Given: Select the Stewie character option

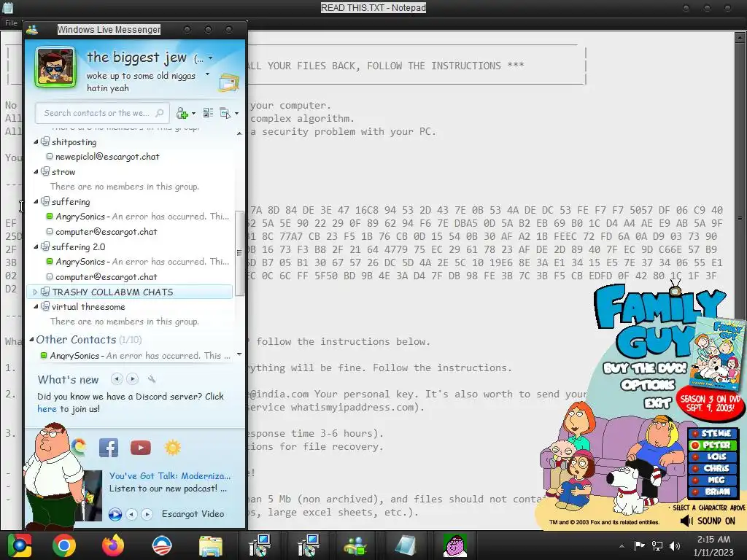Looking at the screenshot, I should tap(712, 433).
